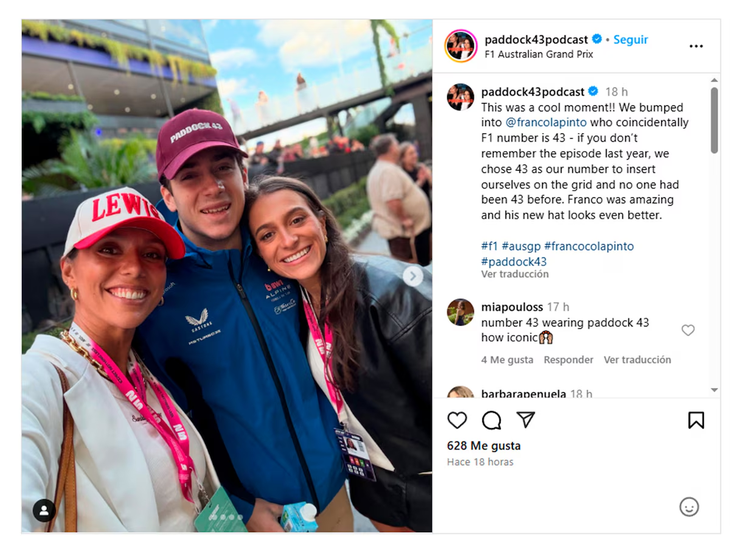Screen dimensions: 730x548
Task: Click F1 Australian Grand Prix location
Action: coord(539,54)
